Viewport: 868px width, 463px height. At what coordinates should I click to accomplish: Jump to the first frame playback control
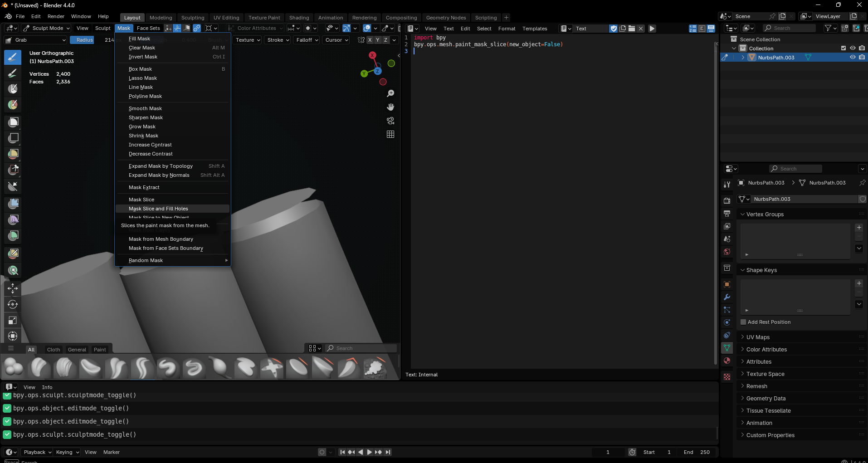click(342, 452)
